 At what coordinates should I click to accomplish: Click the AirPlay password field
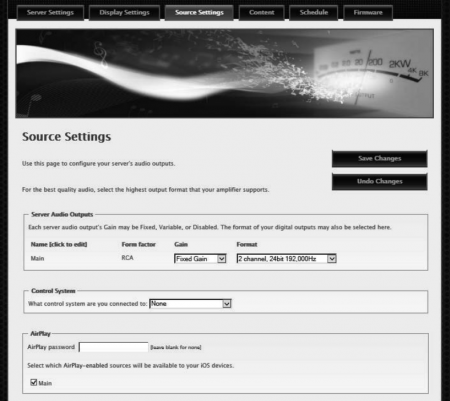[x=114, y=347]
